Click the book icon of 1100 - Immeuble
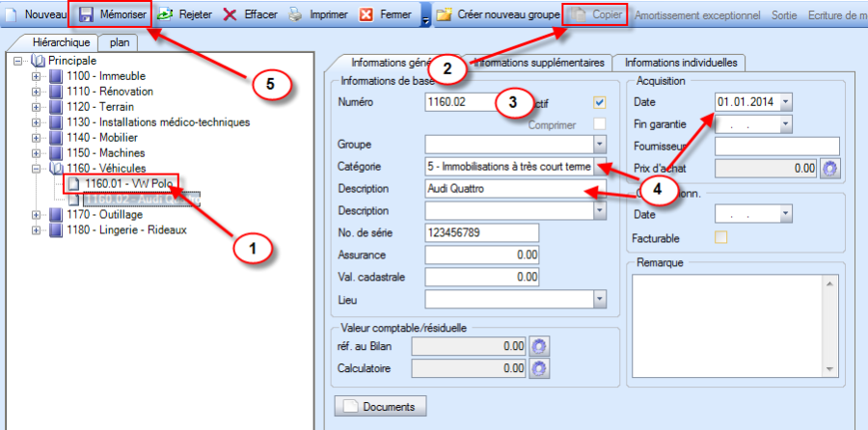This screenshot has height=430, width=868. (x=57, y=76)
